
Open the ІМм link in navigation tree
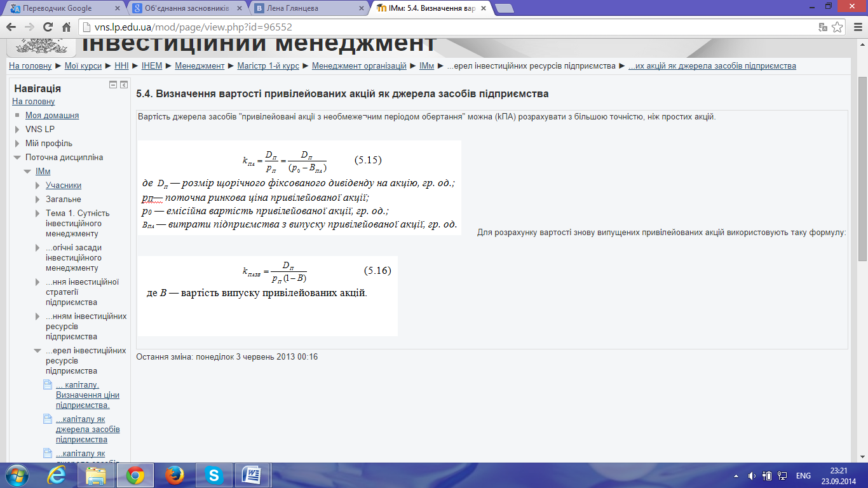click(43, 172)
